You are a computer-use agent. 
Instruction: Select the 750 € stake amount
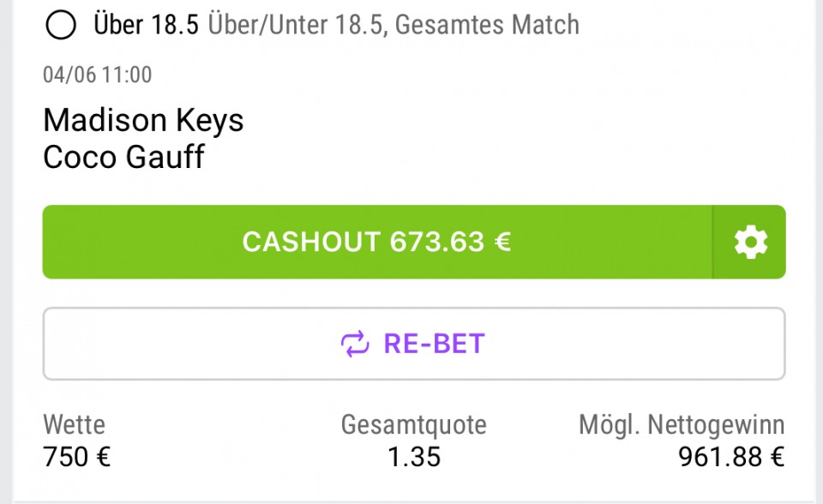coord(77,456)
